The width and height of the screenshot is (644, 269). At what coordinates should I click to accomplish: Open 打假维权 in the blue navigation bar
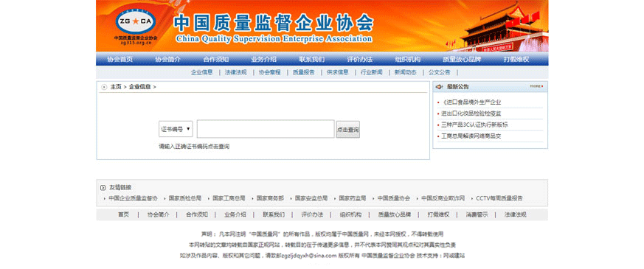point(516,59)
